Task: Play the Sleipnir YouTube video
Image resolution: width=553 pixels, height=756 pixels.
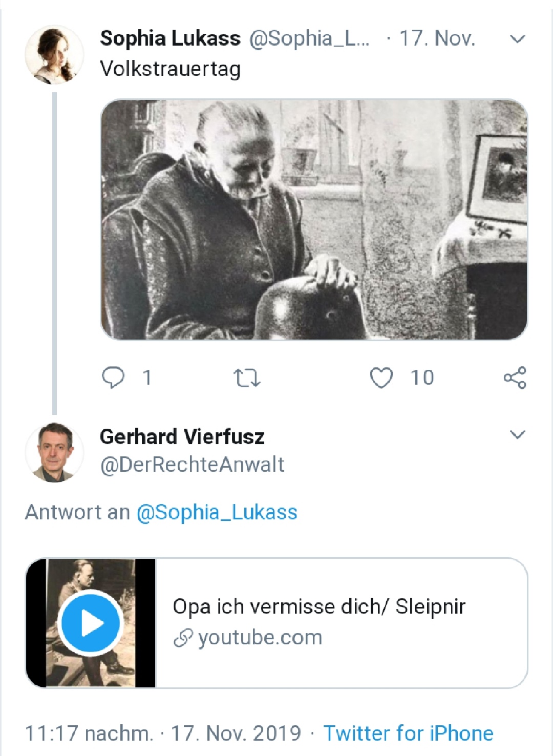Action: (x=91, y=623)
